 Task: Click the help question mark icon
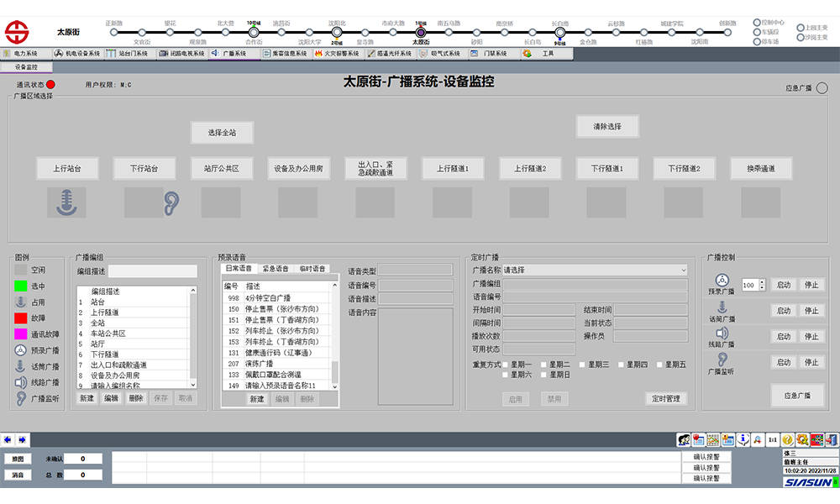click(788, 439)
